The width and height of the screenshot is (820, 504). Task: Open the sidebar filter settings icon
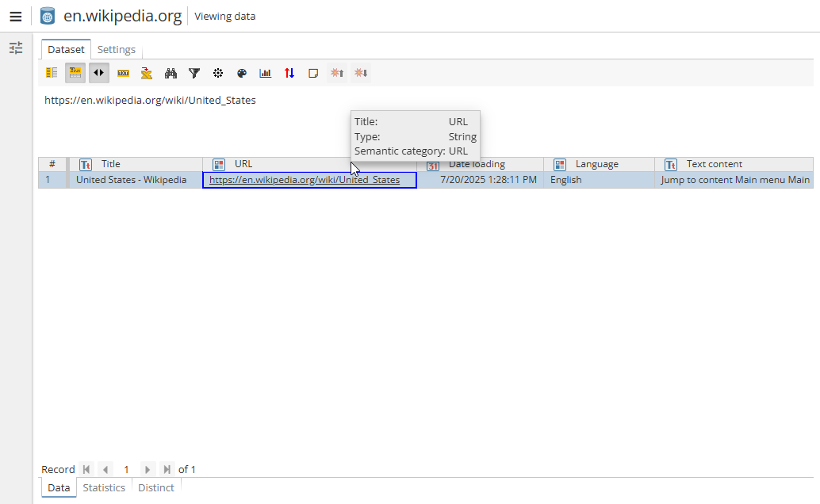click(16, 48)
